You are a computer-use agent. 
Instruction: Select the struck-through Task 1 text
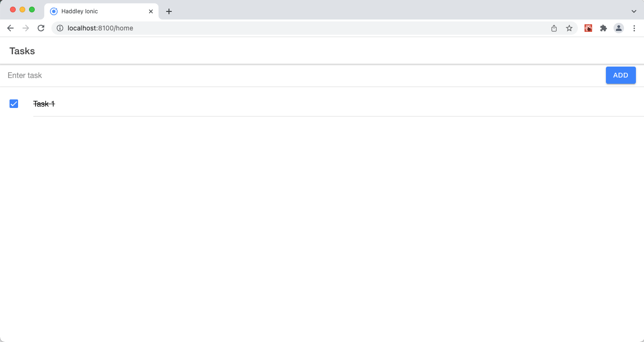coord(44,104)
